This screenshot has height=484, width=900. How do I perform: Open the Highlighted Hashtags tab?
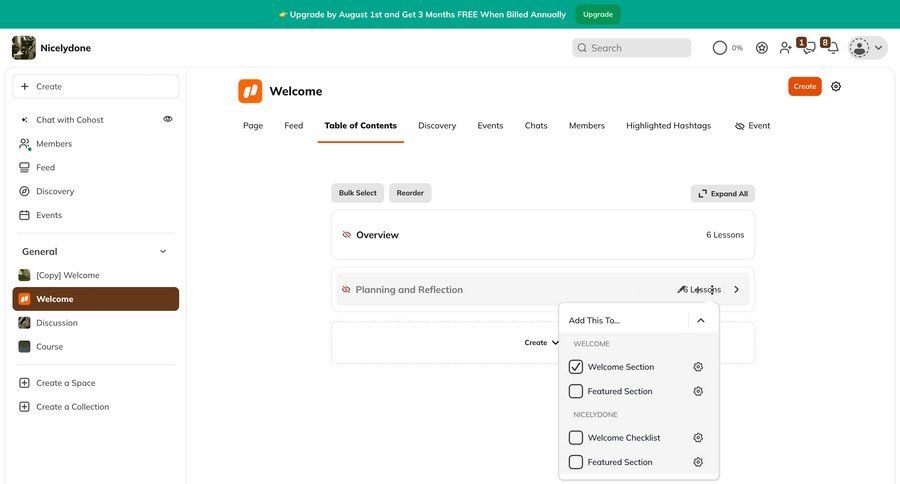point(668,125)
